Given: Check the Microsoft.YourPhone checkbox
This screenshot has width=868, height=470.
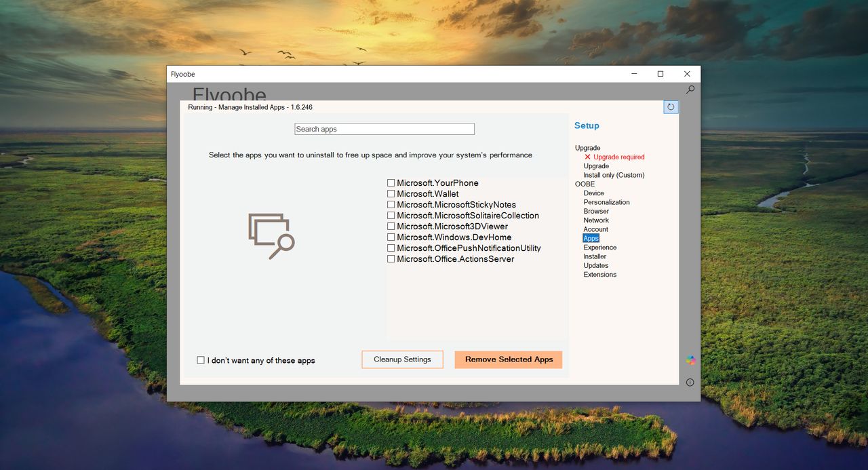Looking at the screenshot, I should coord(391,183).
